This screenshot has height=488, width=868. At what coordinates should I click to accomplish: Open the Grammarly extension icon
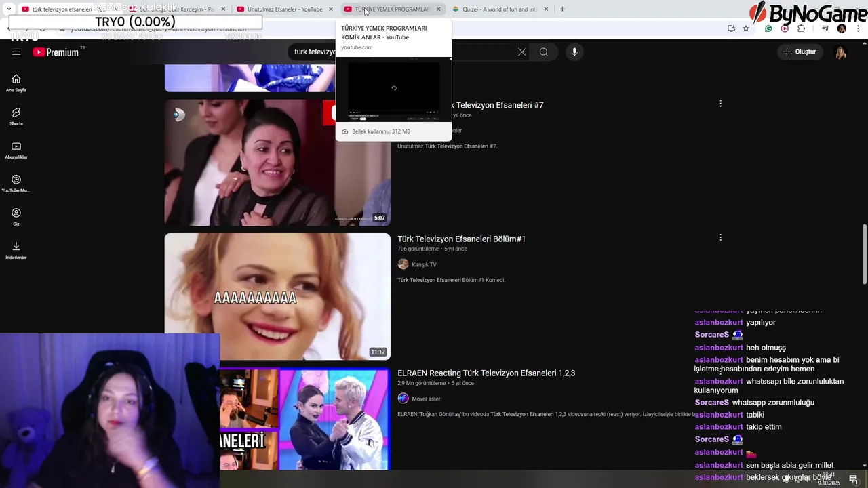[768, 28]
